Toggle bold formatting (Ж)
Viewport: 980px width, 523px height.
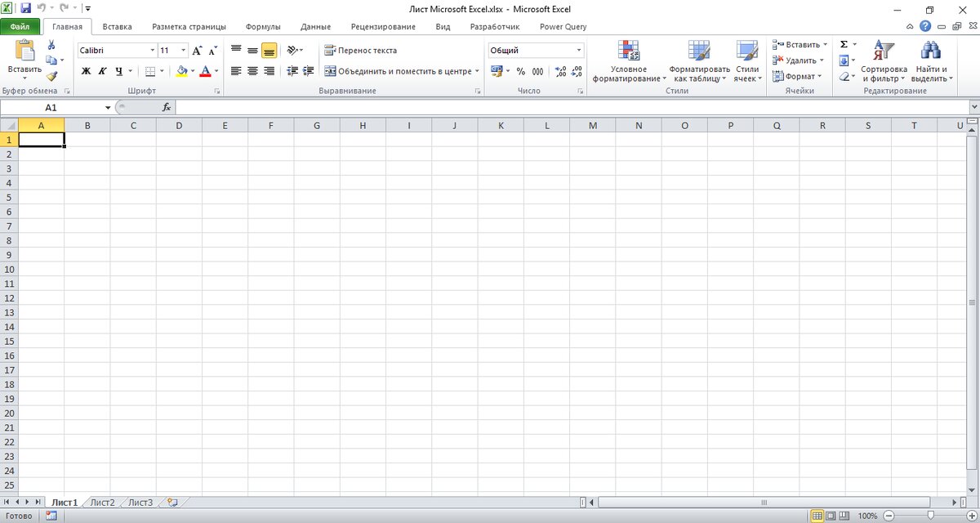(86, 71)
